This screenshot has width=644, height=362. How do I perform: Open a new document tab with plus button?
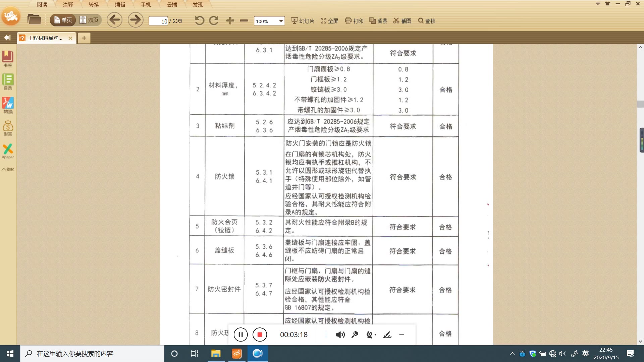84,38
